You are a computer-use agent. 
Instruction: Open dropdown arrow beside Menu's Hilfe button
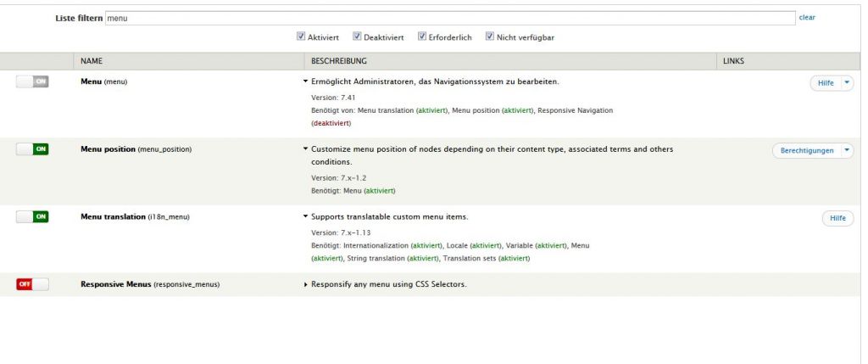point(847,82)
